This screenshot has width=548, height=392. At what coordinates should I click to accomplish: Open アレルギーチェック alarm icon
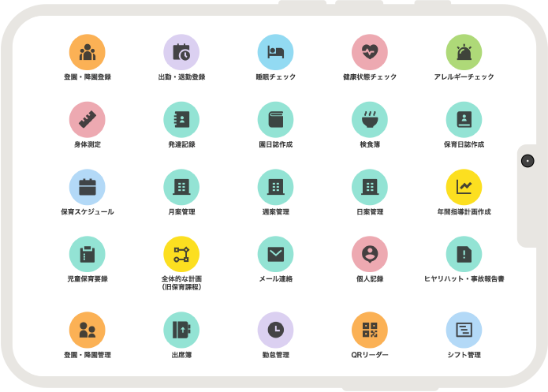click(x=464, y=53)
